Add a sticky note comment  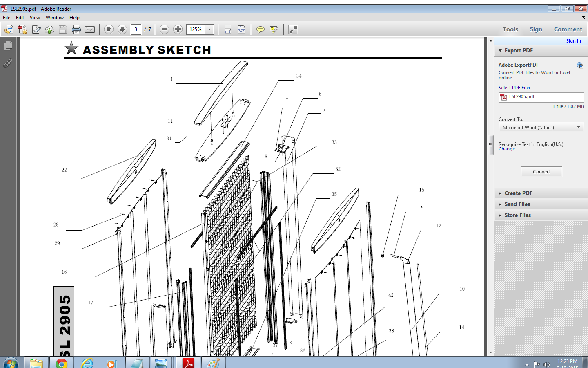(x=260, y=29)
